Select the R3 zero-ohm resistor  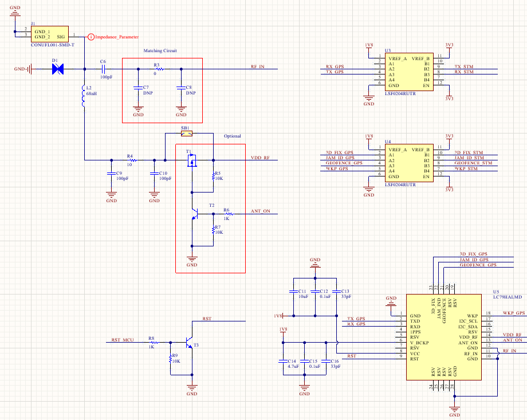(x=160, y=69)
